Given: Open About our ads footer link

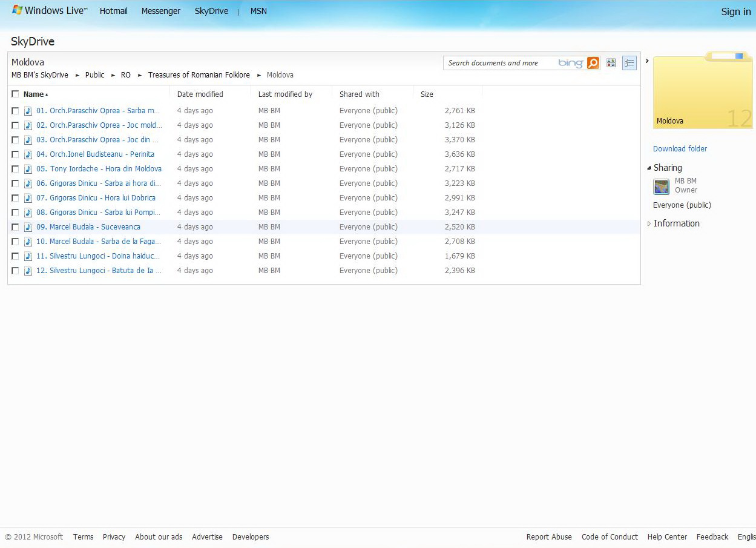Looking at the screenshot, I should (159, 537).
